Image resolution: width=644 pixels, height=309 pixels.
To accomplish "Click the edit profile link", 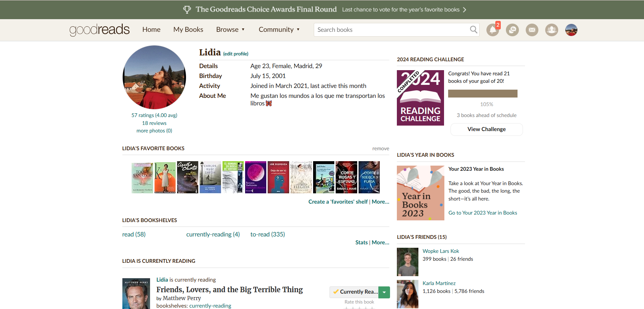I will (236, 54).
